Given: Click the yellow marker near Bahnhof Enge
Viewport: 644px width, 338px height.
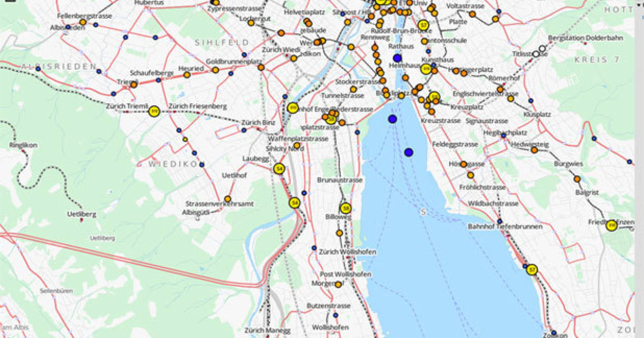Looking at the screenshot, I should point(294,107).
